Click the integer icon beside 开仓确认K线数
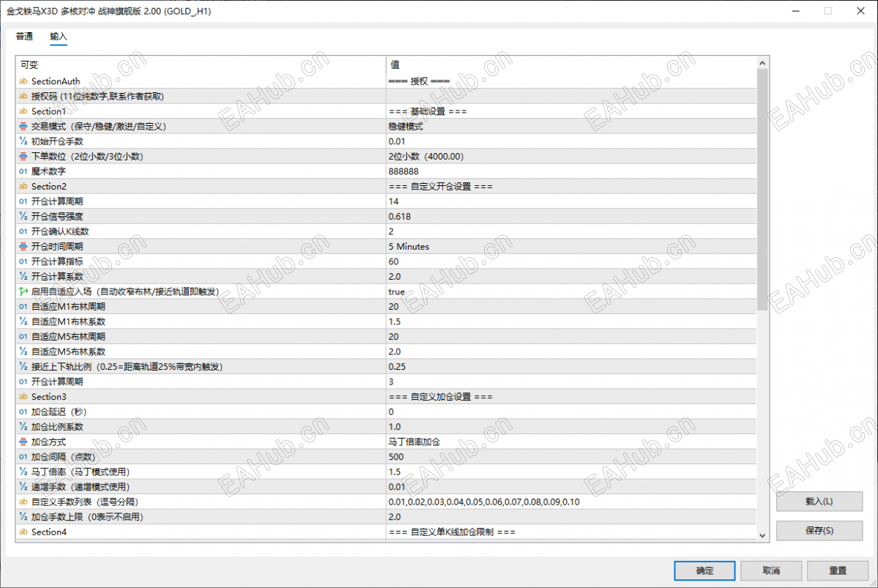Screen dimensions: 878x588 23,231
